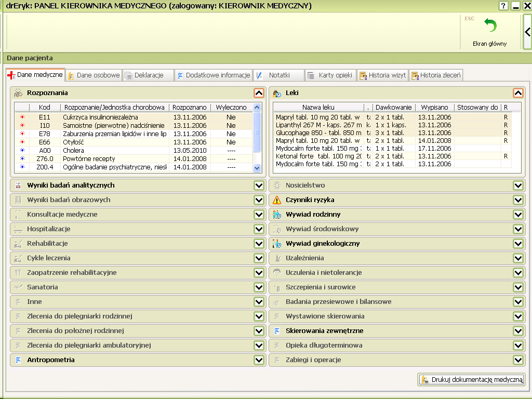
Task: Collapse the Rozpoznania panel
Action: pos(259,93)
